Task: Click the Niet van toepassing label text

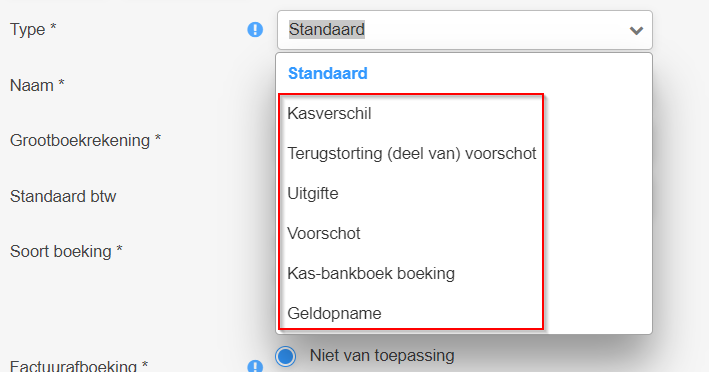Action: coord(382,356)
